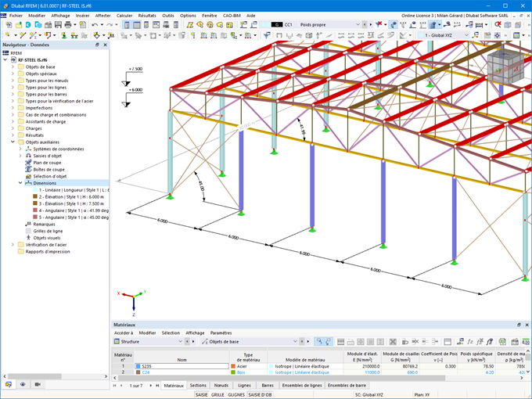Click the filter with red X icon

pos(379,24)
